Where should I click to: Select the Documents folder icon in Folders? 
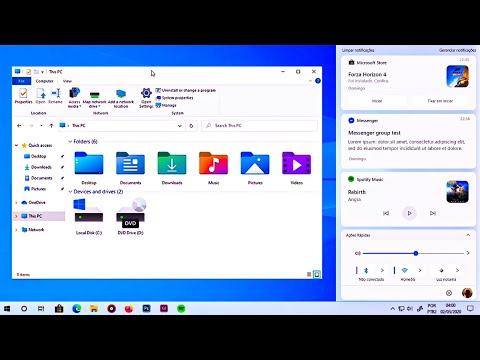(130, 163)
